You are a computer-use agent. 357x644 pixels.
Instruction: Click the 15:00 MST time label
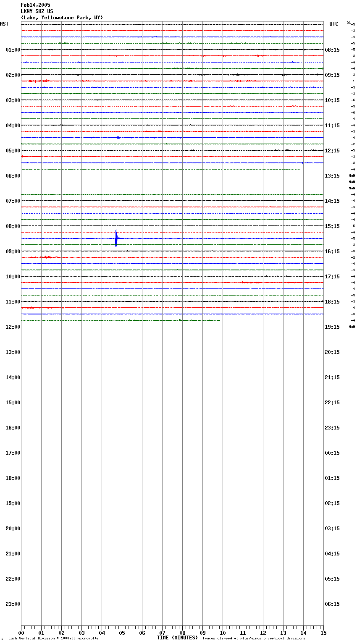[13, 403]
